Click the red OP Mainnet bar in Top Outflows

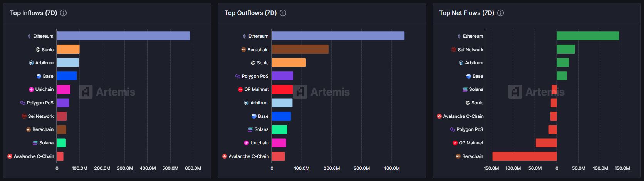[282, 89]
